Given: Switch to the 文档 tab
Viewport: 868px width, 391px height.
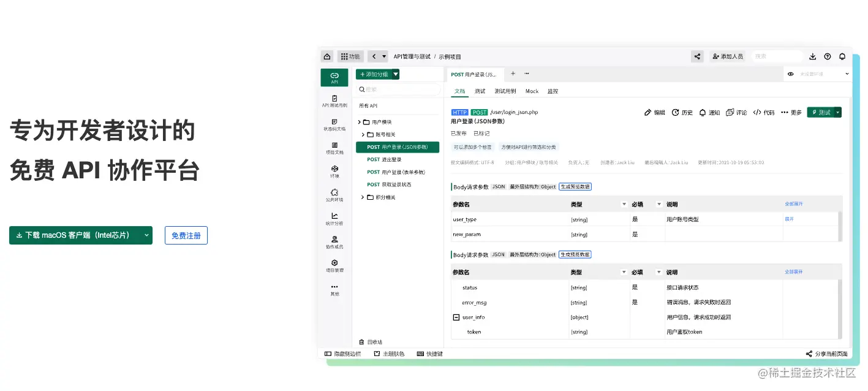Looking at the screenshot, I should [459, 91].
